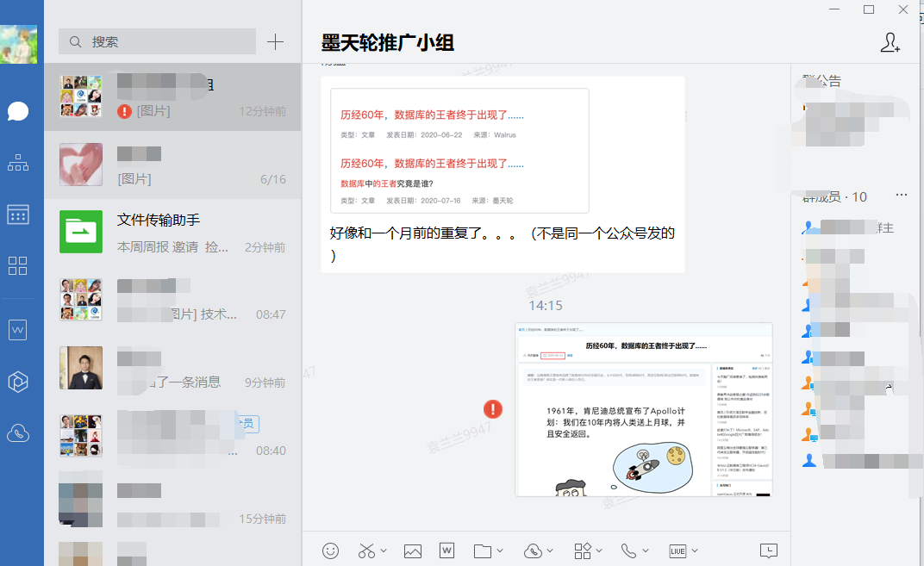Click the search box
Image resolution: width=924 pixels, height=566 pixels.
coord(157,42)
